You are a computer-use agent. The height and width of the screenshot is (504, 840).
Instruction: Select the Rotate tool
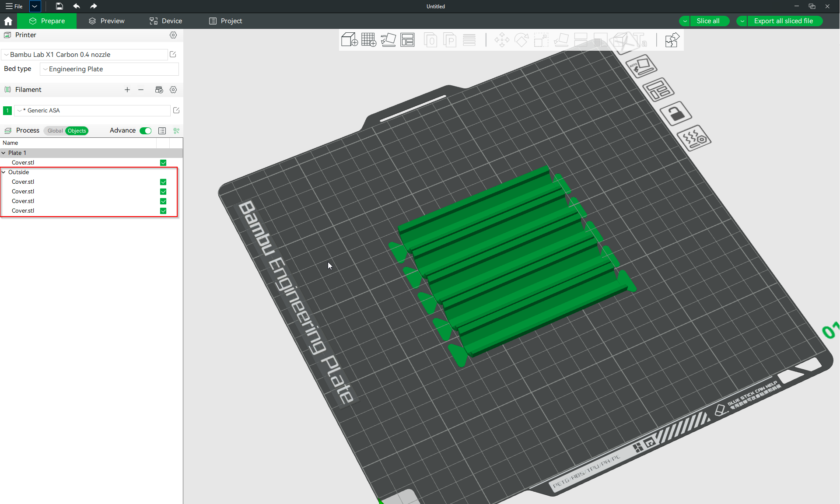[x=521, y=40]
